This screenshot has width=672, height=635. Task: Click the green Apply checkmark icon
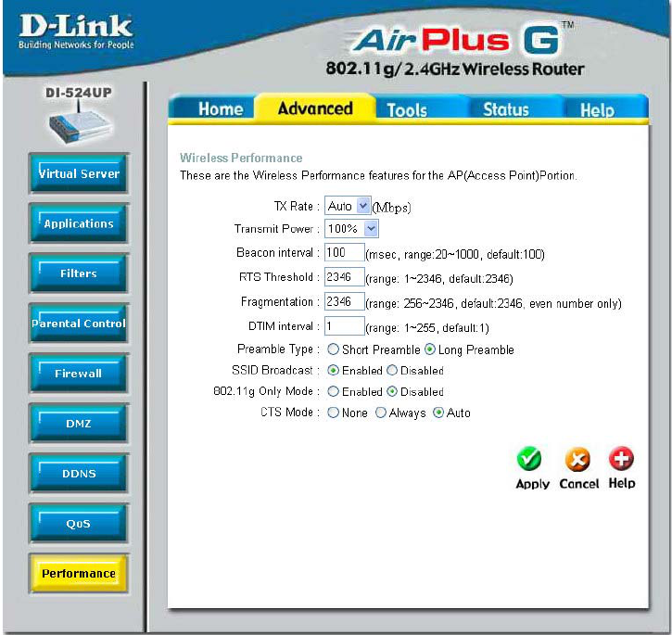tap(529, 459)
